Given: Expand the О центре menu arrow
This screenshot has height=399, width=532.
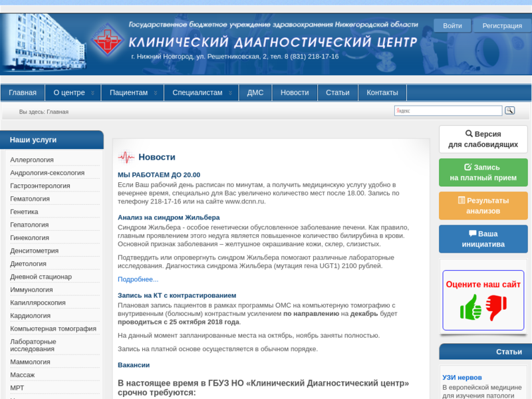Looking at the screenshot, I should tap(92, 93).
